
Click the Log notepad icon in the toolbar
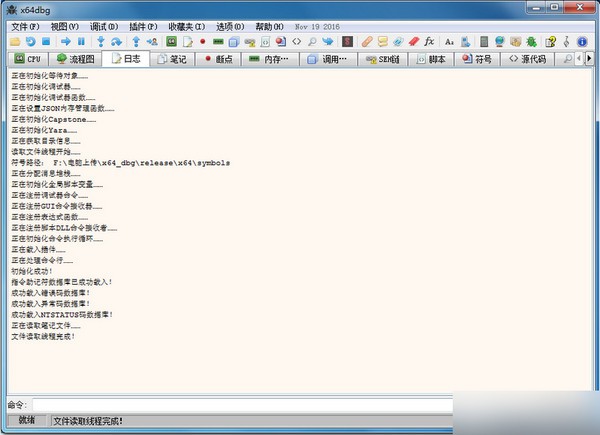point(187,41)
